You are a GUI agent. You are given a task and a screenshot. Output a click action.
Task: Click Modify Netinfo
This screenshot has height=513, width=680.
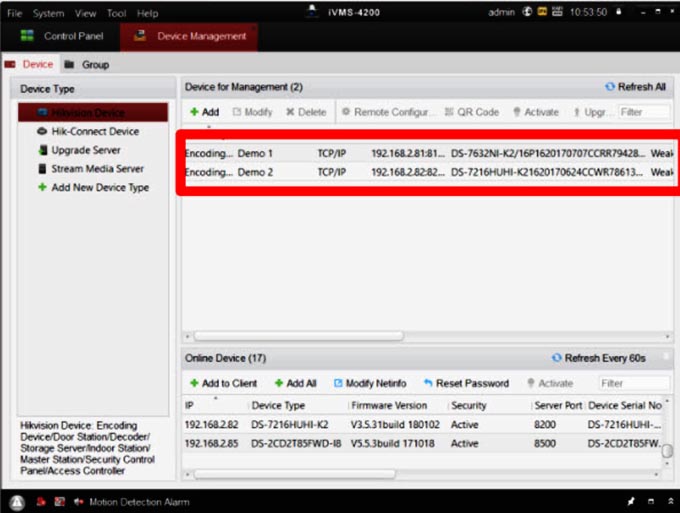pos(370,383)
